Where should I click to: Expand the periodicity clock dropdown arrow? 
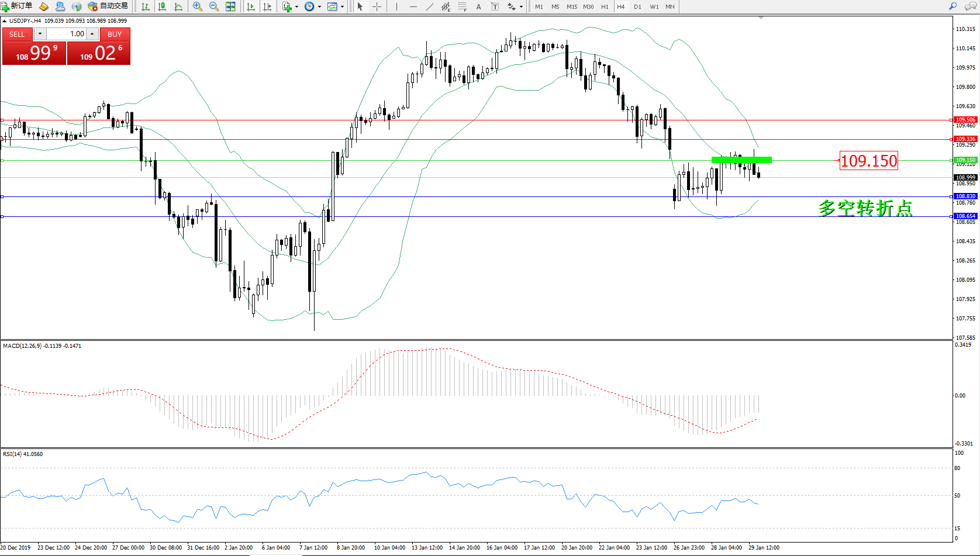click(319, 7)
